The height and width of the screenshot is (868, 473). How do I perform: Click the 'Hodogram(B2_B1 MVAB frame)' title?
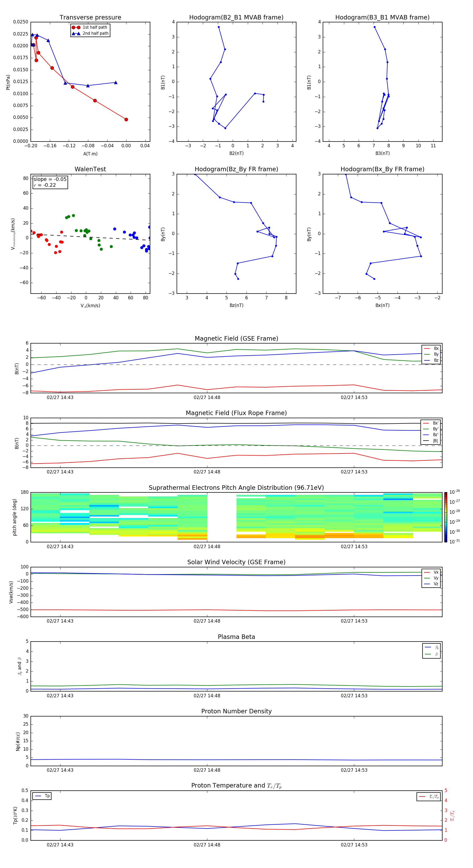(x=236, y=18)
